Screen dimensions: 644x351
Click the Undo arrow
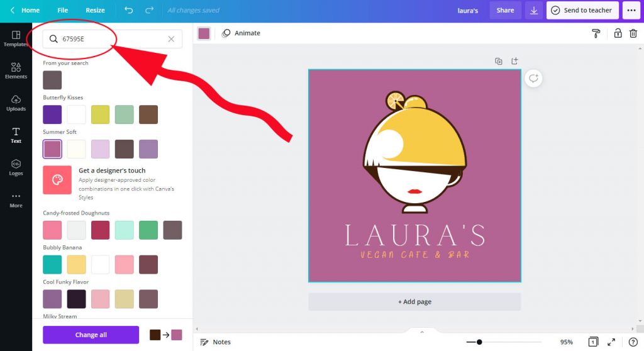[x=128, y=10]
